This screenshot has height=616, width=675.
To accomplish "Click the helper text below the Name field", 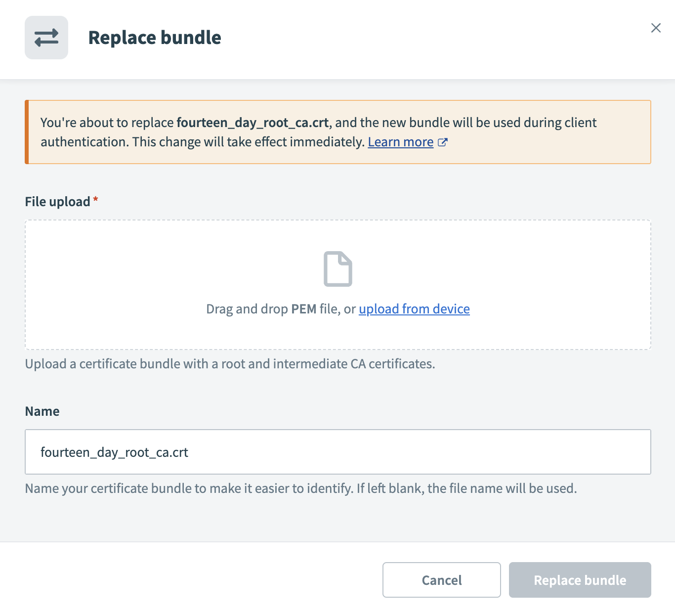I will (300, 488).
